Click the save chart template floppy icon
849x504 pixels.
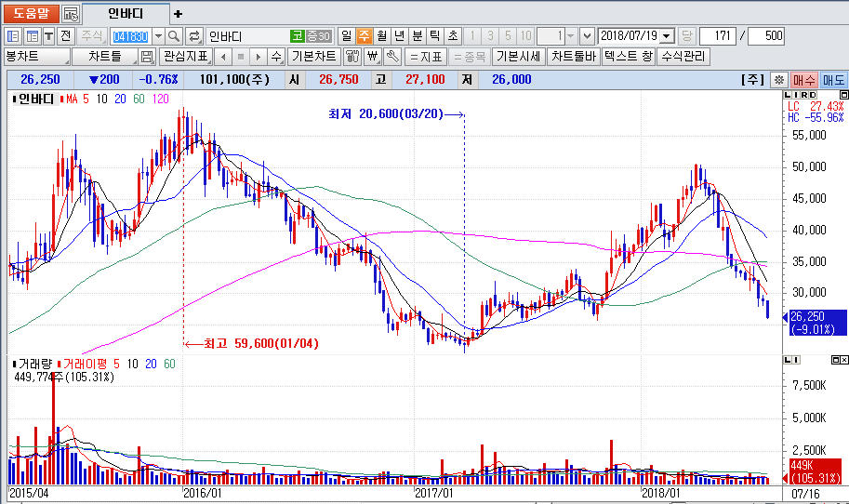pyautogui.click(x=146, y=57)
